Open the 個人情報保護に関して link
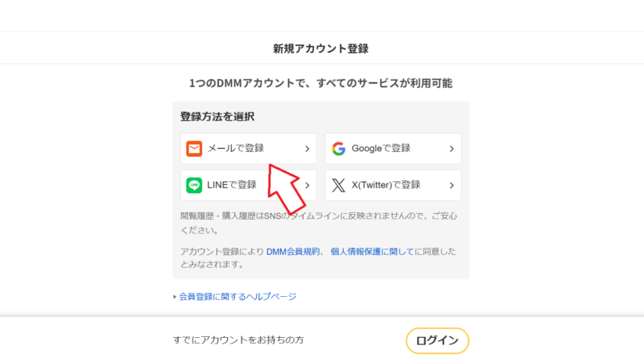This screenshot has height=362, width=644. click(372, 252)
